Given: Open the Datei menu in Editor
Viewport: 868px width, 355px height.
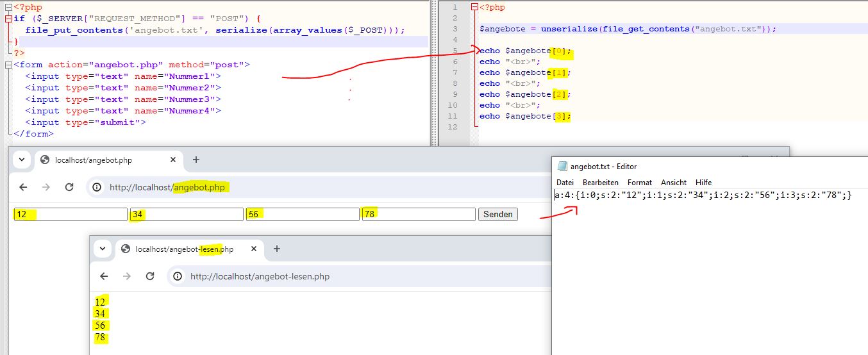Looking at the screenshot, I should pyautogui.click(x=565, y=183).
